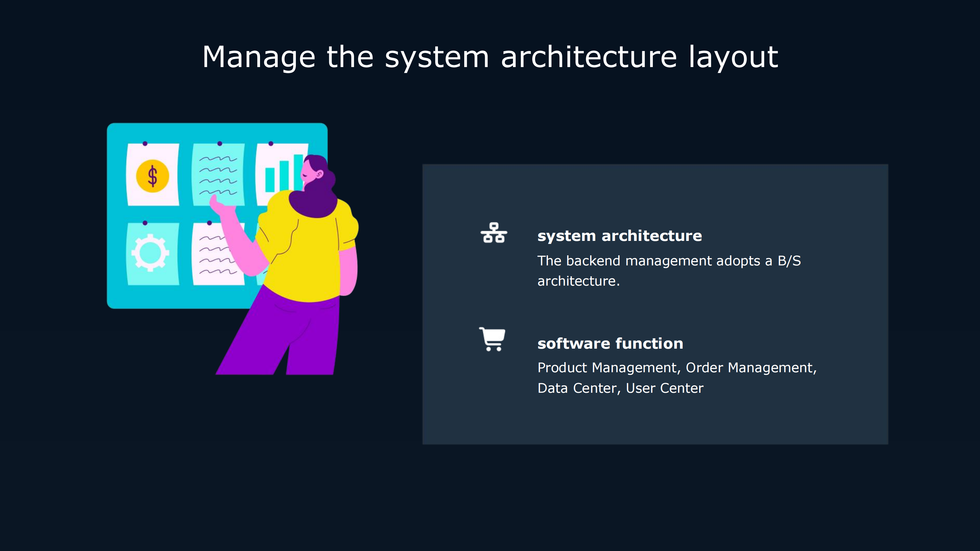The image size is (980, 551).
Task: Select the pink note with wavy lines
Action: (211, 255)
